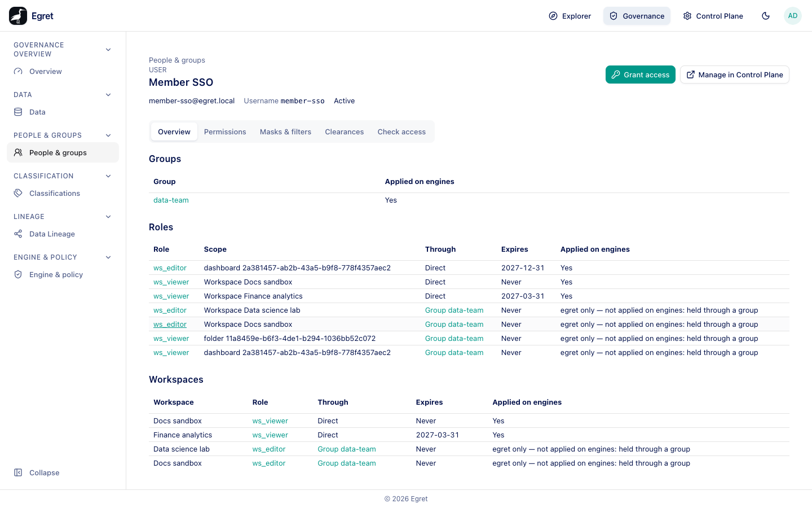Toggle dark mode with the moon icon

[x=766, y=16]
